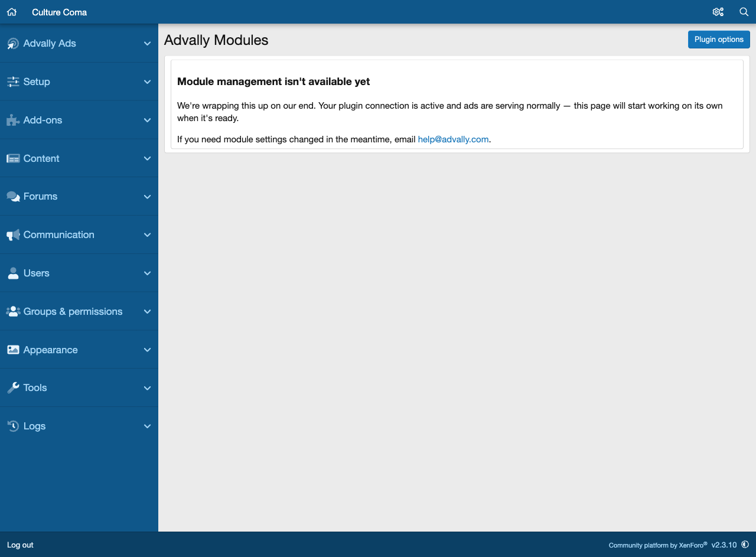Image resolution: width=756 pixels, height=557 pixels.
Task: Expand the Add-ons section chevron
Action: tap(148, 120)
